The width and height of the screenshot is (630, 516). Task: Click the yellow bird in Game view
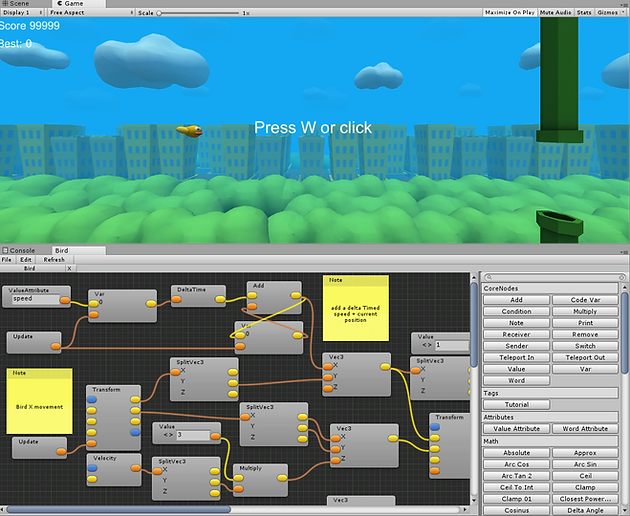(189, 131)
